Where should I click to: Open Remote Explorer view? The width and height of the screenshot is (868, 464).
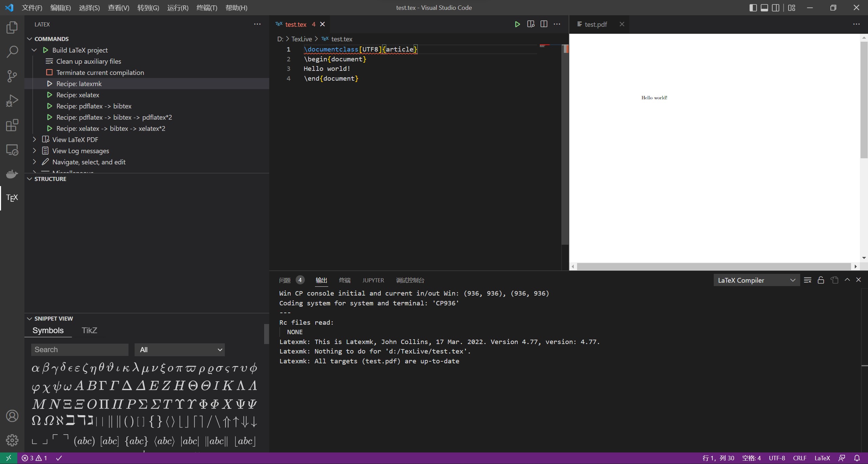(12, 150)
